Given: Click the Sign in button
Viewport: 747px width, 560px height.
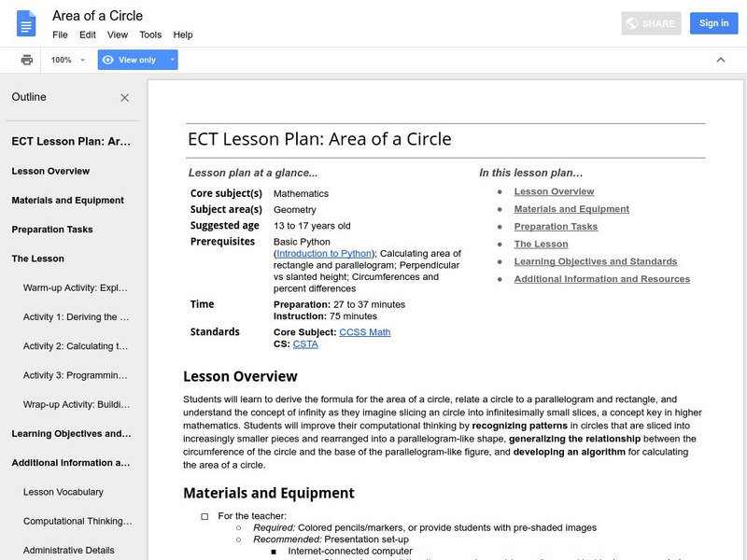Looking at the screenshot, I should (x=713, y=23).
